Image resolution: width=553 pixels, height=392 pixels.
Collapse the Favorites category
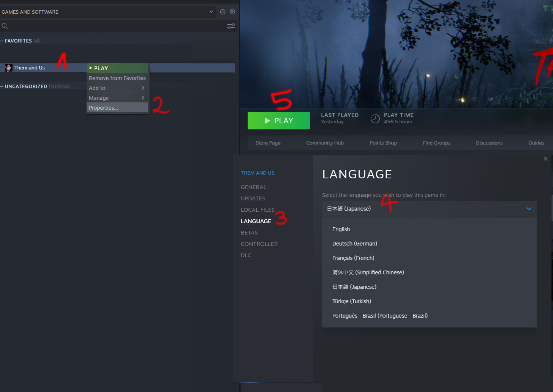click(2, 41)
